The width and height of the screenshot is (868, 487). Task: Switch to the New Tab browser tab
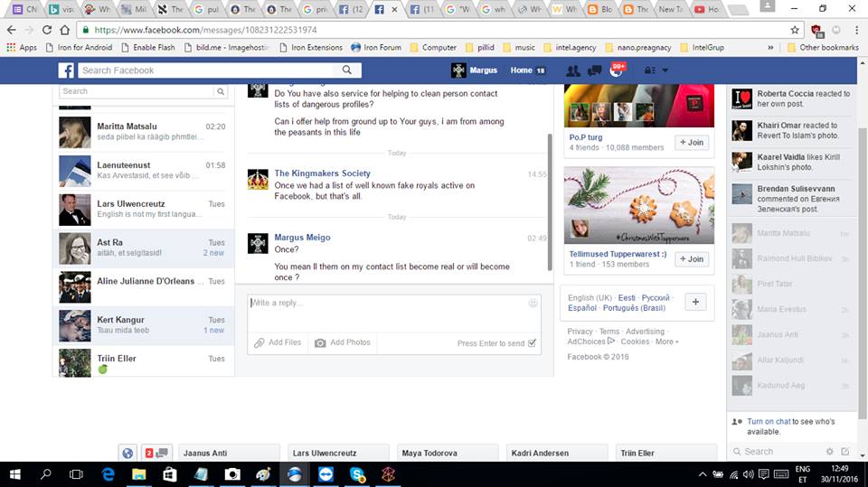pyautogui.click(x=670, y=9)
